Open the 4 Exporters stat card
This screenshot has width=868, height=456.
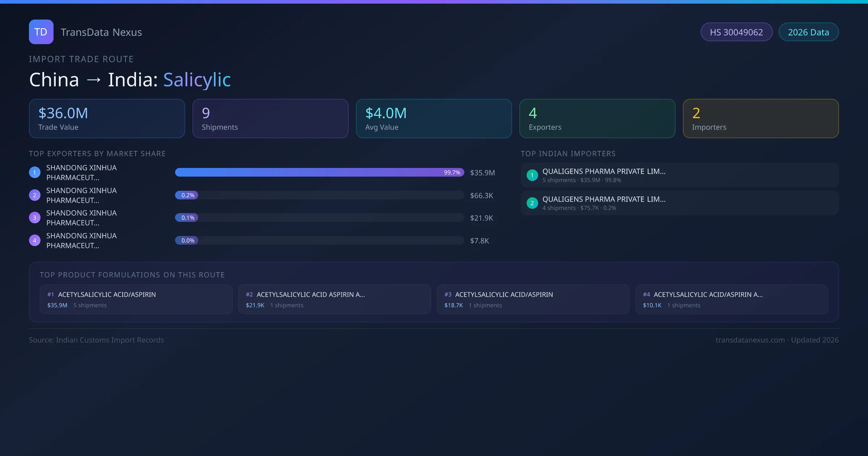pos(597,119)
